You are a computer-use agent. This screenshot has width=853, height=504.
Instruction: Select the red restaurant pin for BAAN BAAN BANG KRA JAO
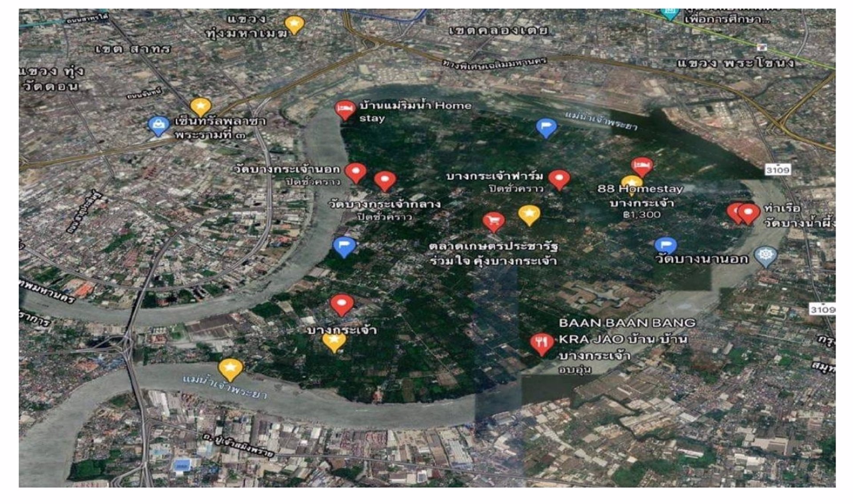[542, 344]
